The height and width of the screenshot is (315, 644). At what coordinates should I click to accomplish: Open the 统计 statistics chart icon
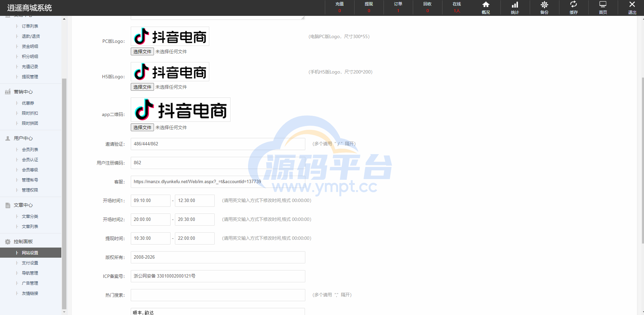(515, 5)
